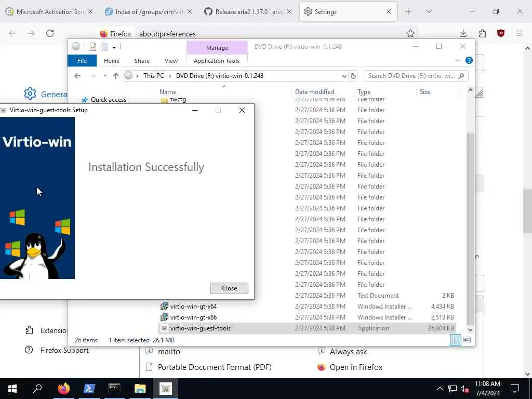Open the Firefox Downloads panel
The height and width of the screenshot is (399, 532).
click(463, 33)
